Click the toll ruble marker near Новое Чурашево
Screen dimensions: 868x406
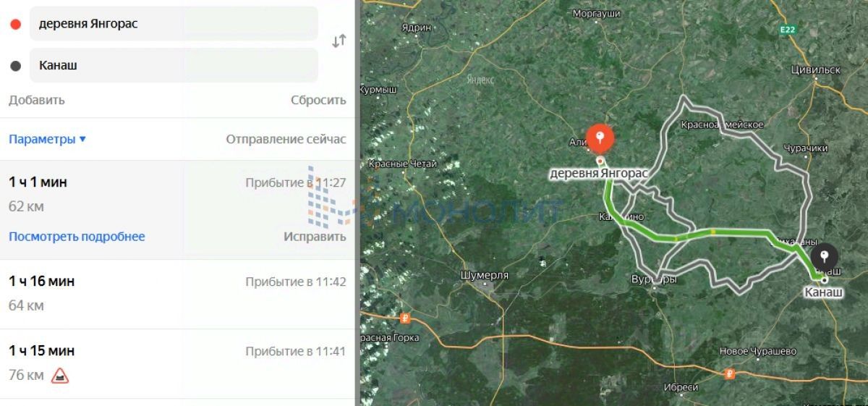pyautogui.click(x=730, y=374)
